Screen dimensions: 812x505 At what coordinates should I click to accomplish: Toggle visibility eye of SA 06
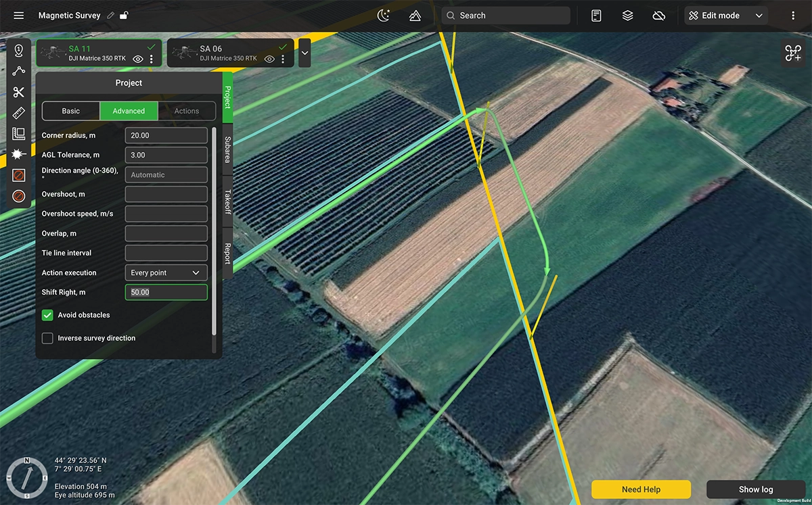tap(270, 59)
